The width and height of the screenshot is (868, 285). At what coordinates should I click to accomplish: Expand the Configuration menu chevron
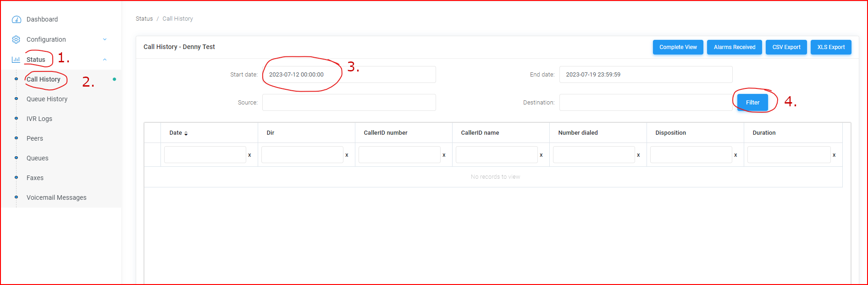tap(105, 39)
